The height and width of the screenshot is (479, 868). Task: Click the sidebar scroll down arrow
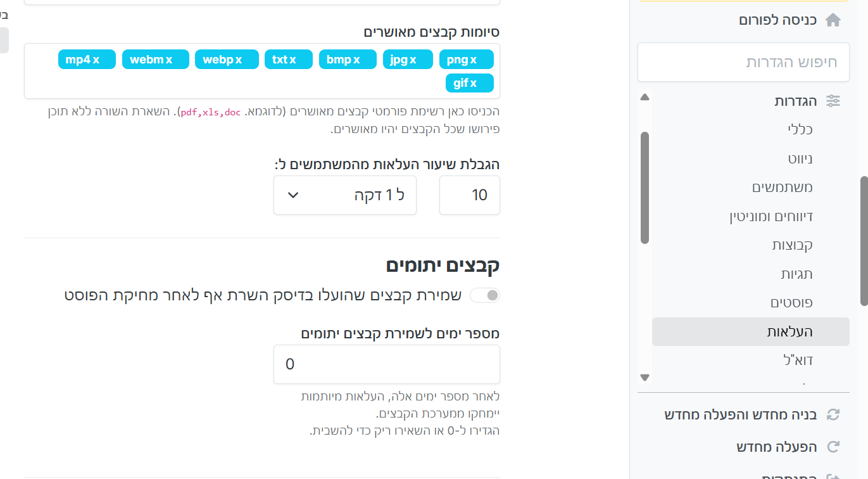click(x=645, y=378)
